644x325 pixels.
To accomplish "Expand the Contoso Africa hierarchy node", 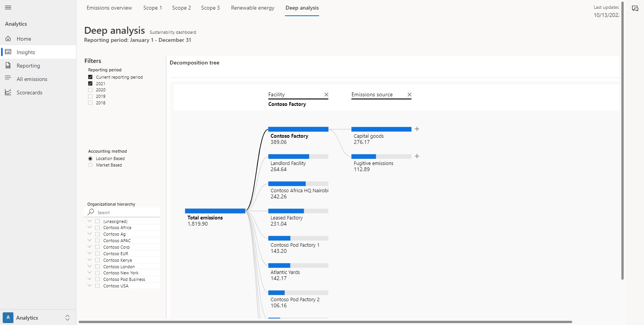I will coord(89,228).
